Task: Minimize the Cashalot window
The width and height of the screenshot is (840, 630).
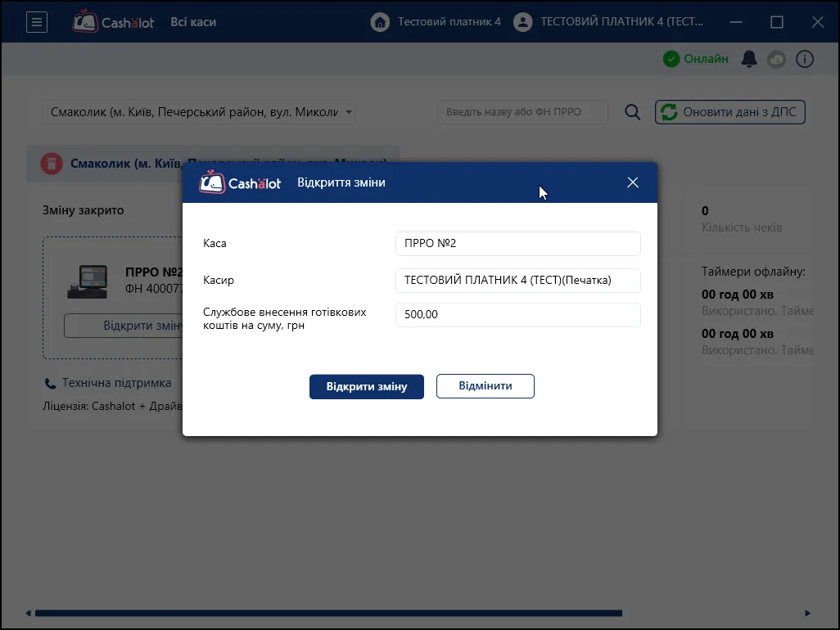Action: pyautogui.click(x=736, y=22)
